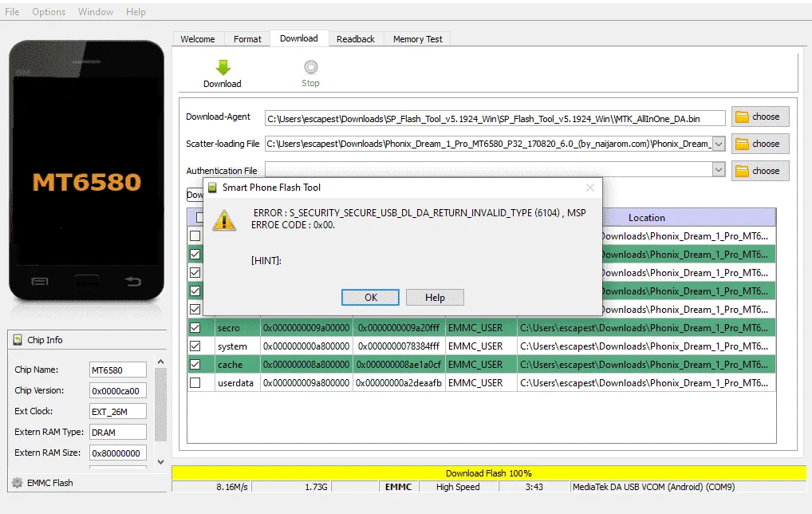Screen dimensions: 812x514
Task: Click the 3:43 elapsed time entry
Action: coord(534,487)
